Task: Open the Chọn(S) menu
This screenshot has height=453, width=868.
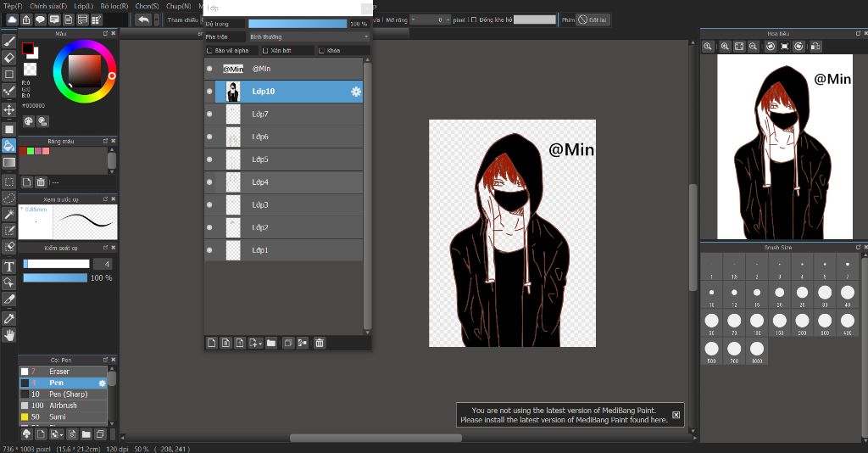Action: 147,6
